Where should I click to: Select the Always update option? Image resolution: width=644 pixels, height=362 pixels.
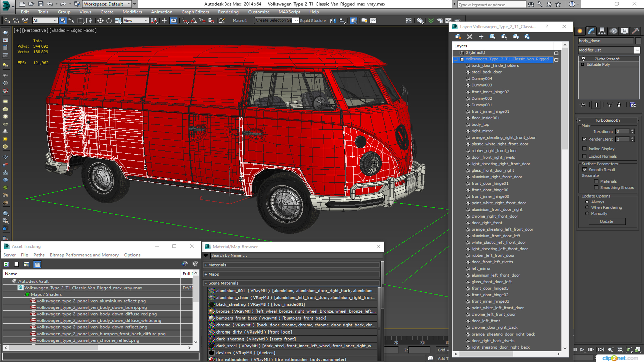coord(587,202)
